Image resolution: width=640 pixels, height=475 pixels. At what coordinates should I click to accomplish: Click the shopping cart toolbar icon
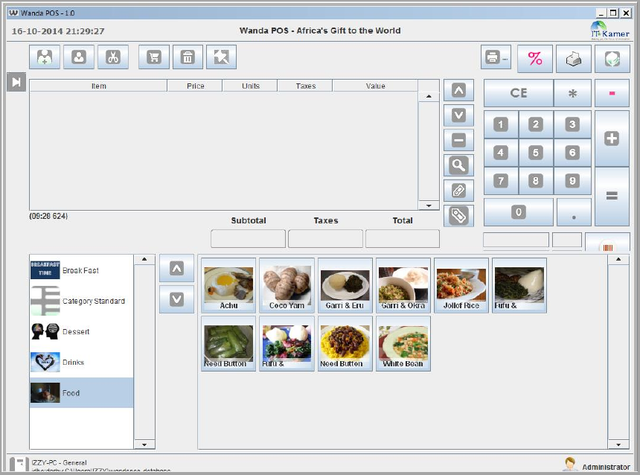154,57
